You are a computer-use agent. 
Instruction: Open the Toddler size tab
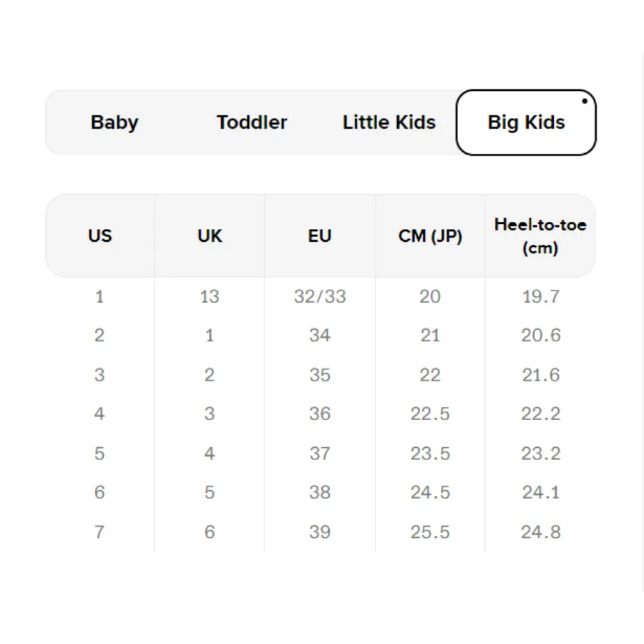pos(252,122)
